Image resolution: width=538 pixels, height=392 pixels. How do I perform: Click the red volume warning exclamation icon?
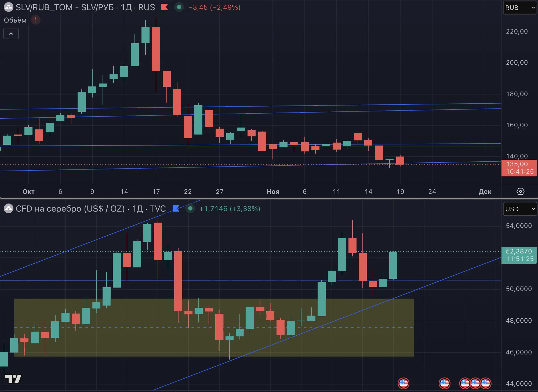[x=36, y=20]
